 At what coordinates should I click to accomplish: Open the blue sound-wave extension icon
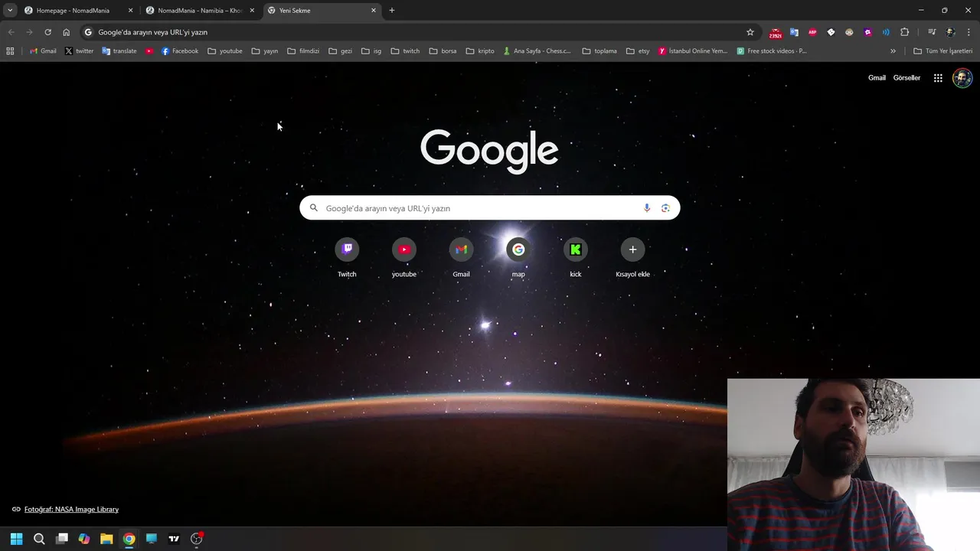point(886,32)
